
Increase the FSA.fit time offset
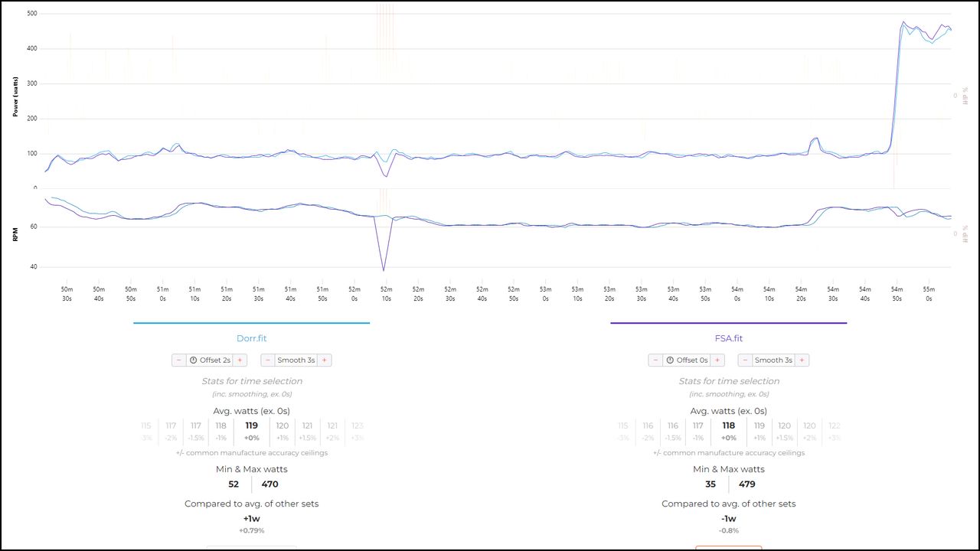coord(717,360)
